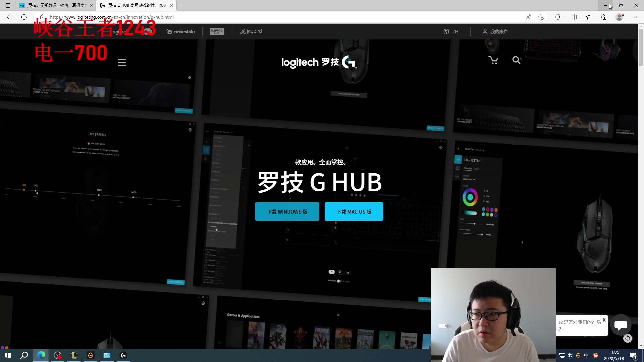The height and width of the screenshot is (362, 644).
Task: Open the favorites list
Action: click(x=589, y=17)
